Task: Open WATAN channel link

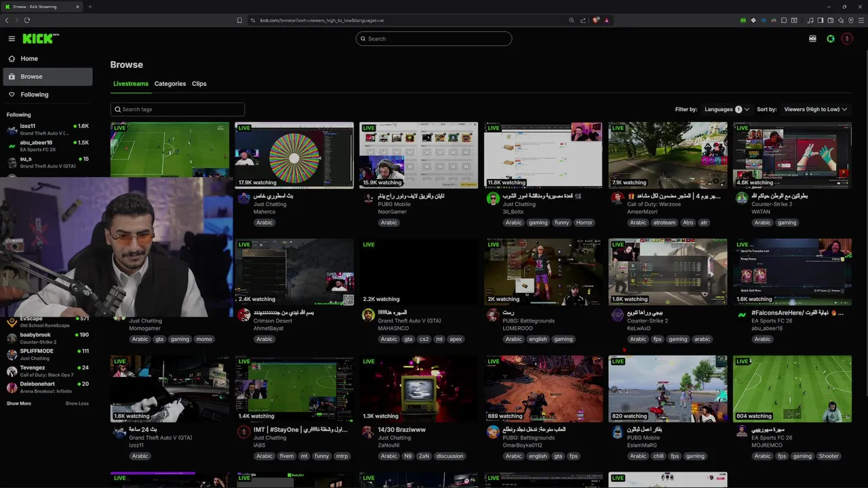Action: click(761, 211)
